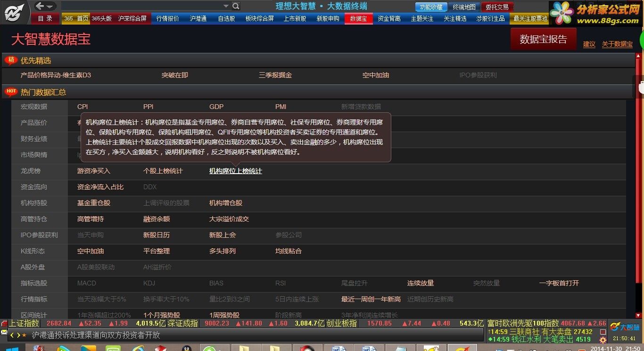Open 融资余额 link
Viewport: 644px width, 351px height.
click(x=157, y=219)
